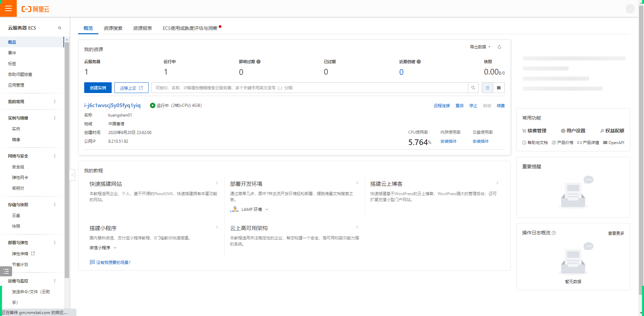Click 安装插件 under 云盘使用率
Screen dimensions: 644x316
point(481,141)
